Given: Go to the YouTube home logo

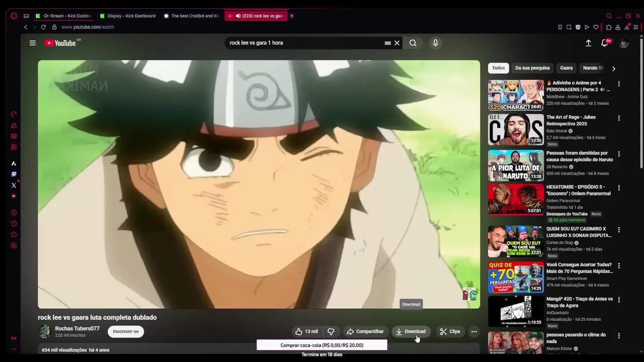Looking at the screenshot, I should click(60, 43).
